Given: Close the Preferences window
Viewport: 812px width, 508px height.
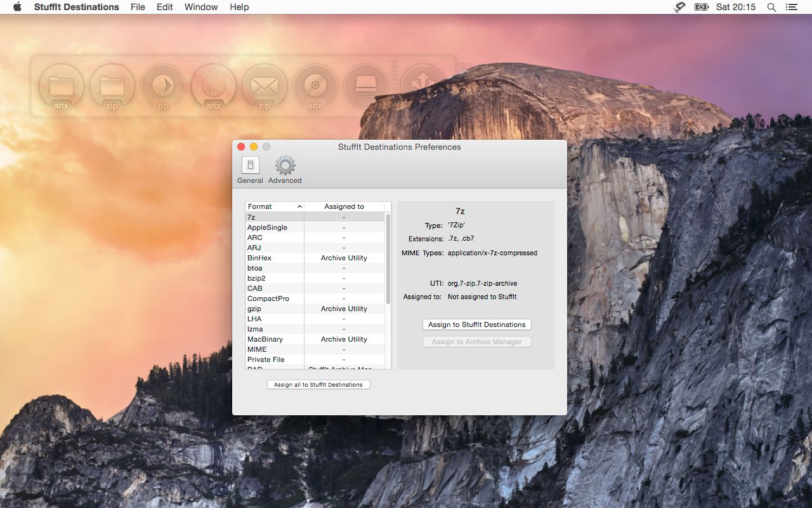Looking at the screenshot, I should [241, 147].
